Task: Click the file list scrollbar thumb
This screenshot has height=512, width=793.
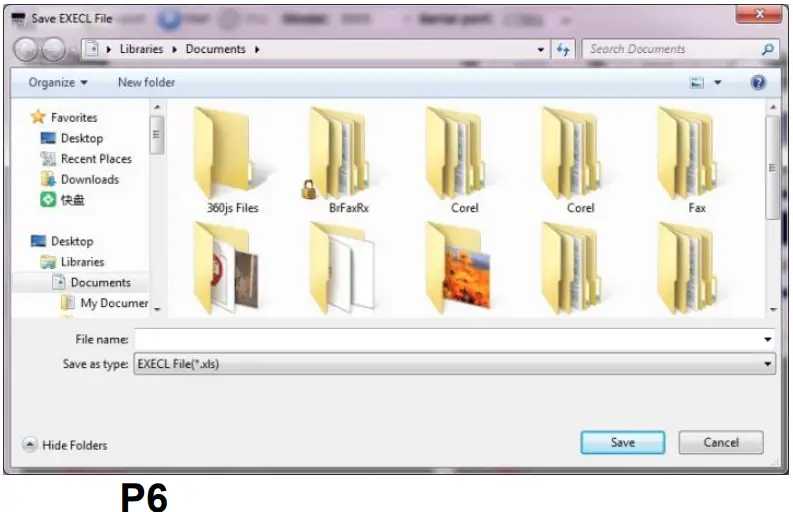Action: click(x=772, y=167)
